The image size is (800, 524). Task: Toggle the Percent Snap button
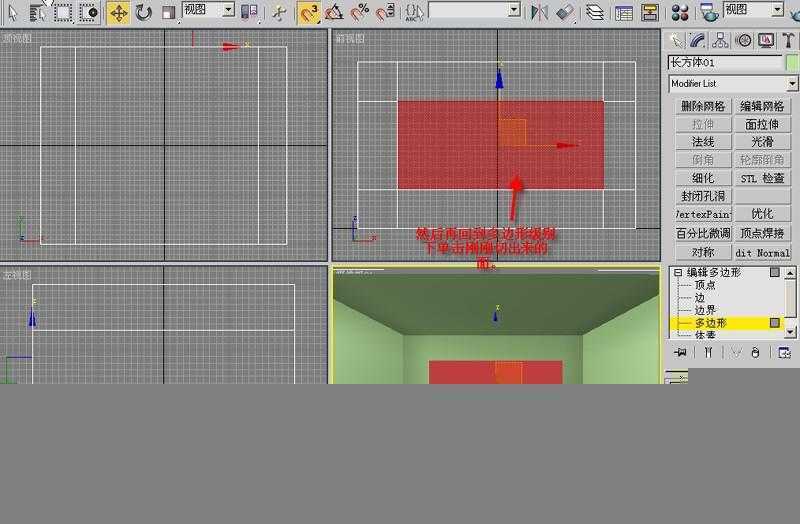360,12
